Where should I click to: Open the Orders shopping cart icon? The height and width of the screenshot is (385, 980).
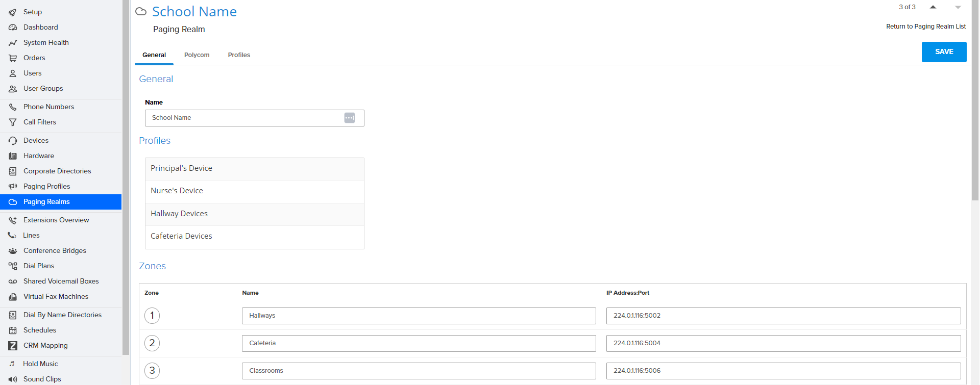pos(13,58)
